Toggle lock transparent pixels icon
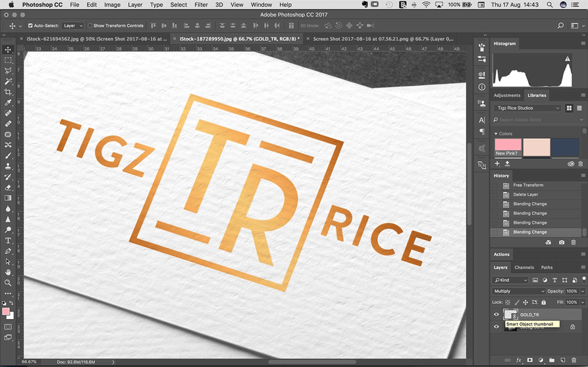The height and width of the screenshot is (367, 588). [x=508, y=302]
